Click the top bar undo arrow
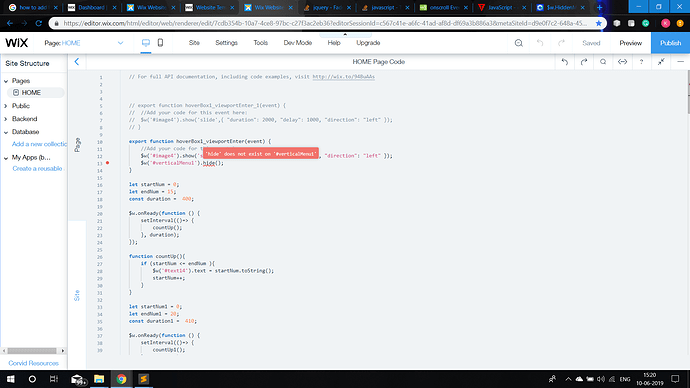Viewport: 690px width, 388px height. [x=540, y=43]
